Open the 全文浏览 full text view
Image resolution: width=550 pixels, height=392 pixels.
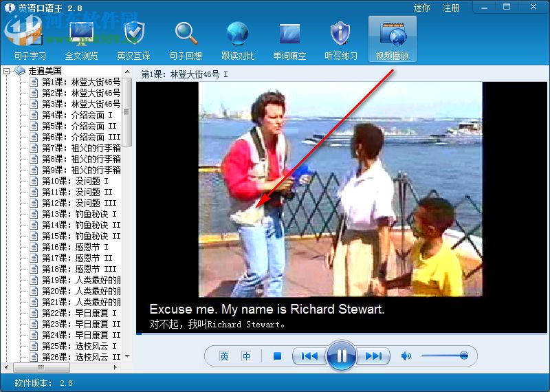81,41
